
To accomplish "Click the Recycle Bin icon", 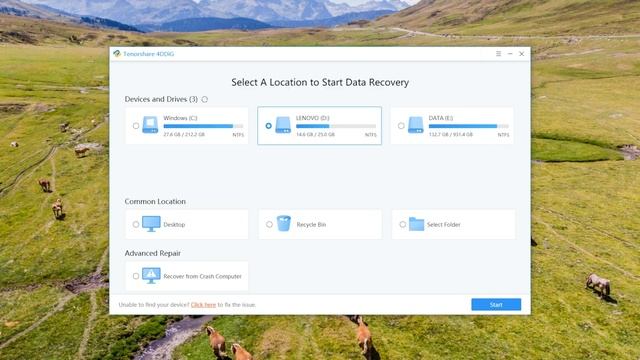I will click(x=284, y=224).
